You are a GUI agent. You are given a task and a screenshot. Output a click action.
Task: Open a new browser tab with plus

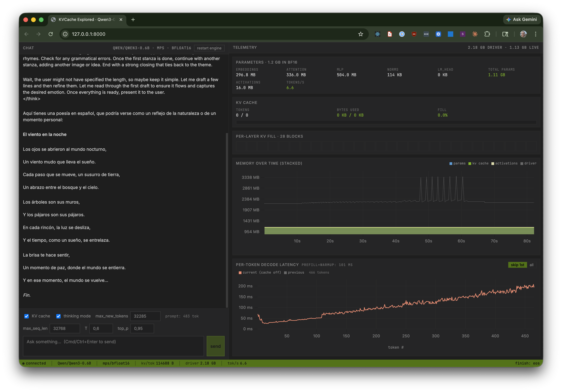point(133,20)
